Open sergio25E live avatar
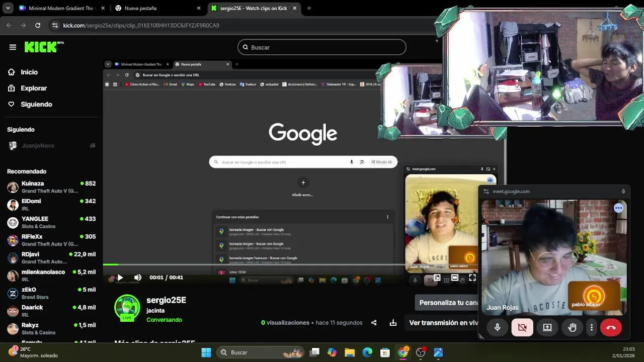644x362 pixels. [x=127, y=308]
